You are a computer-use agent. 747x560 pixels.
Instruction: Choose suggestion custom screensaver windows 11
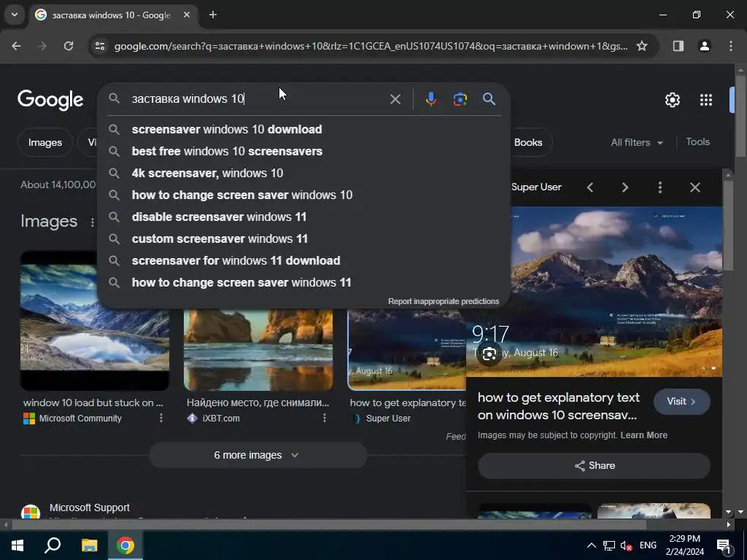(x=304, y=239)
